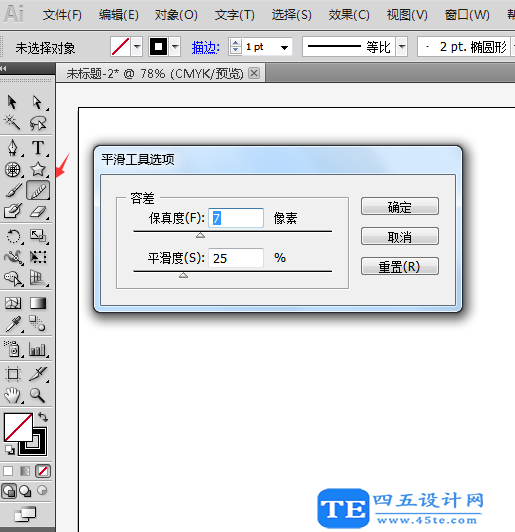The width and height of the screenshot is (515, 532).
Task: Choose the Star tool
Action: point(38,169)
